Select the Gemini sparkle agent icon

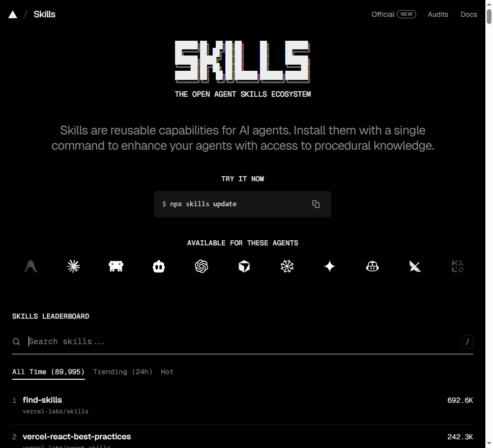click(x=329, y=266)
